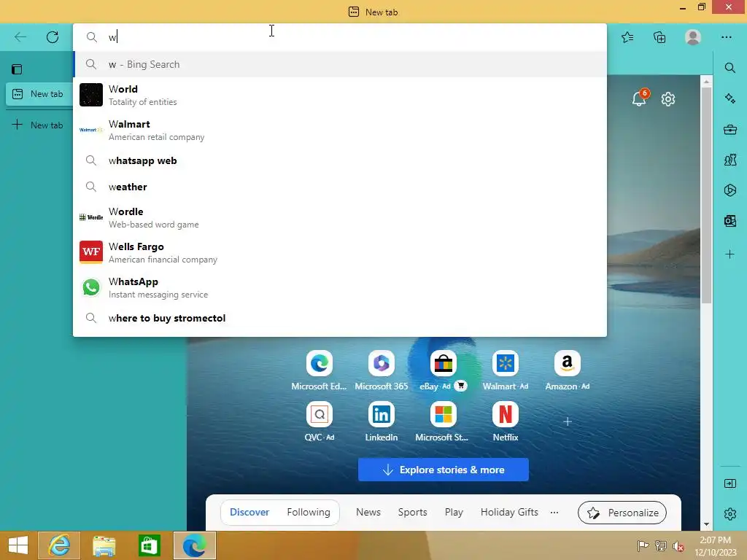The width and height of the screenshot is (747, 560).
Task: Click the browser back arrow
Action: point(20,36)
